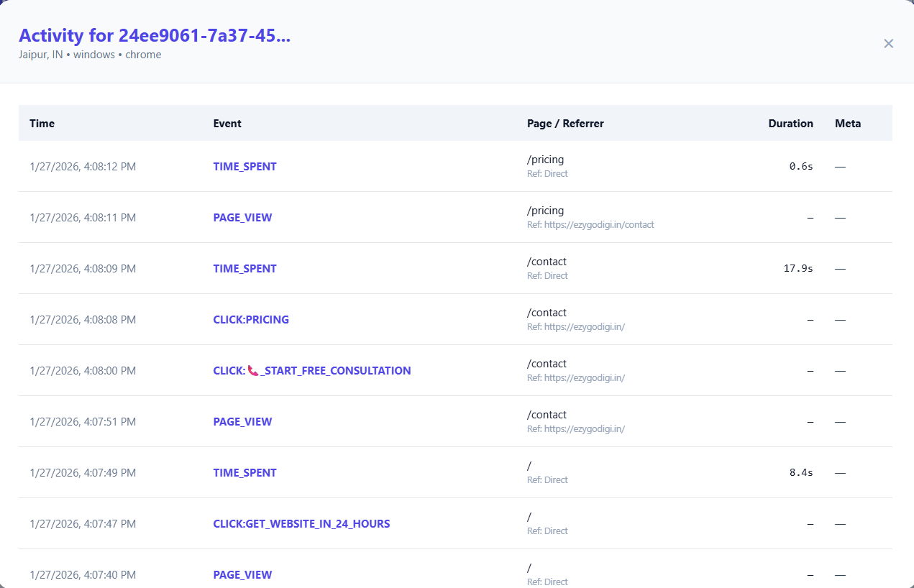Image resolution: width=914 pixels, height=588 pixels.
Task: Select the Meta column header
Action: 847,123
